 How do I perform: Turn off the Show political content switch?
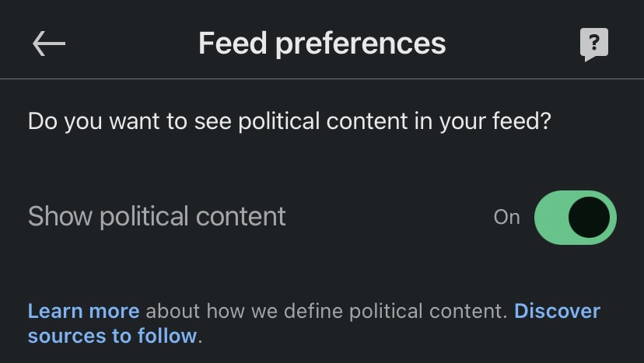coord(575,217)
